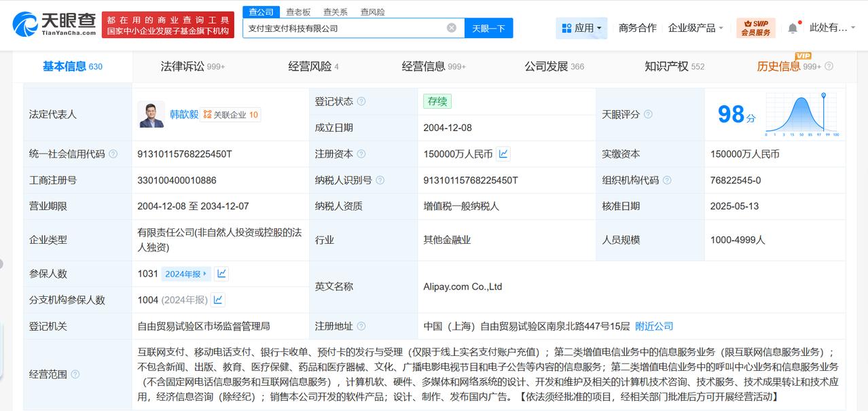868x411 pixels.
Task: Switch to the 查风险 search tab
Action: point(372,12)
